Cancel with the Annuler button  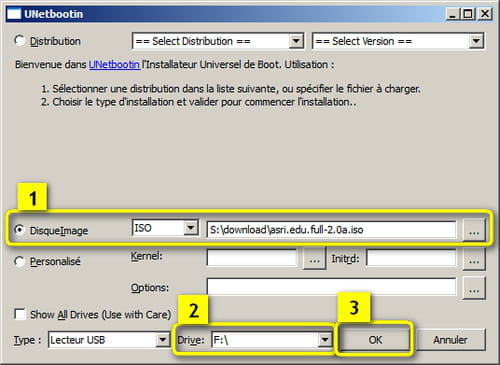click(x=450, y=340)
